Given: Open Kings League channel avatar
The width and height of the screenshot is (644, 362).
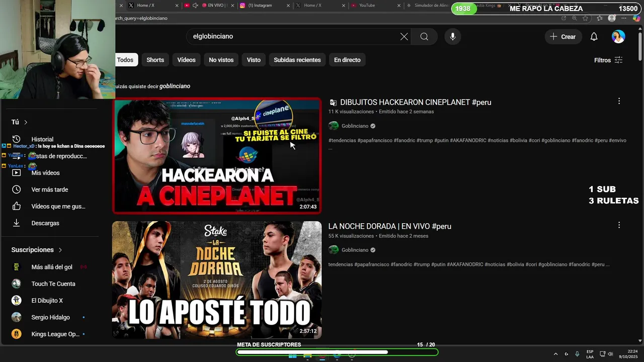Looking at the screenshot, I should [x=17, y=334].
